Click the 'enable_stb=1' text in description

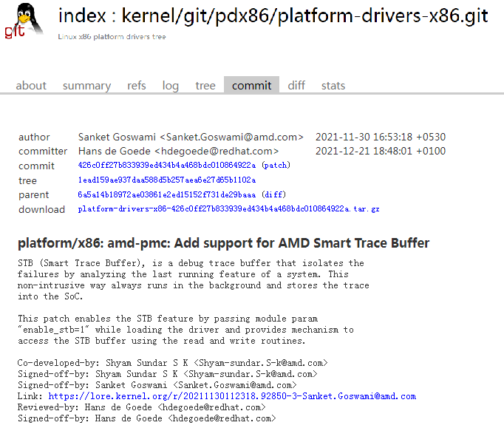pyautogui.click(x=53, y=330)
